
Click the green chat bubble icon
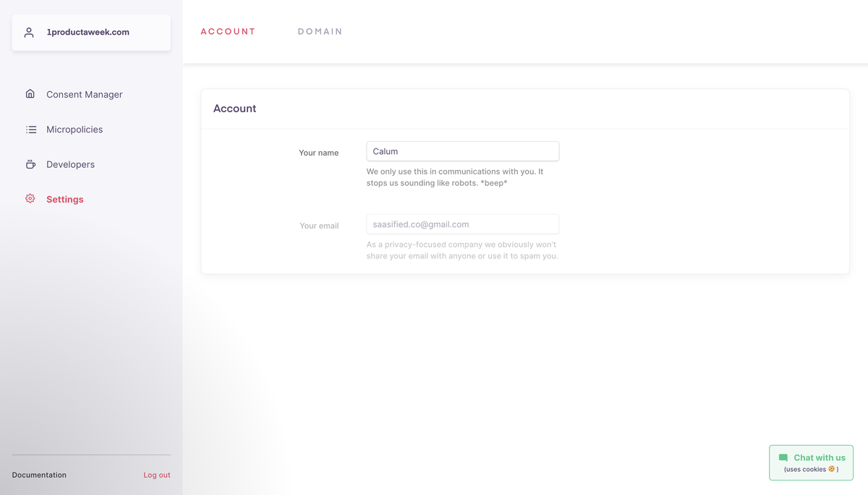[783, 458]
